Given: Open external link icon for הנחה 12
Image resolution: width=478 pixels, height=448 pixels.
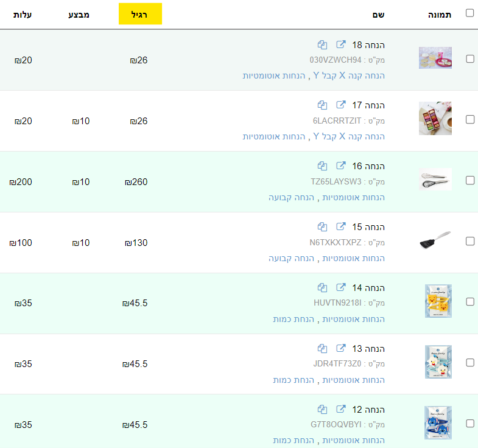Looking at the screenshot, I should point(342,410).
